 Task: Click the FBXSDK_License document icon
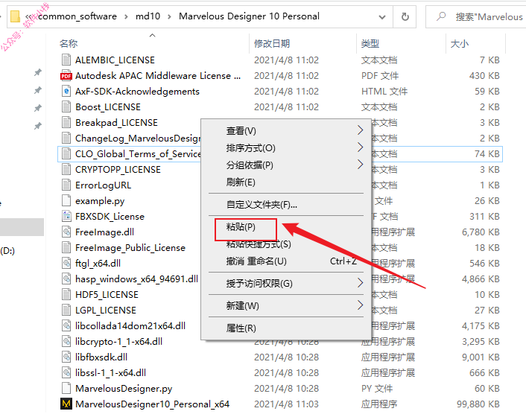[66, 217]
